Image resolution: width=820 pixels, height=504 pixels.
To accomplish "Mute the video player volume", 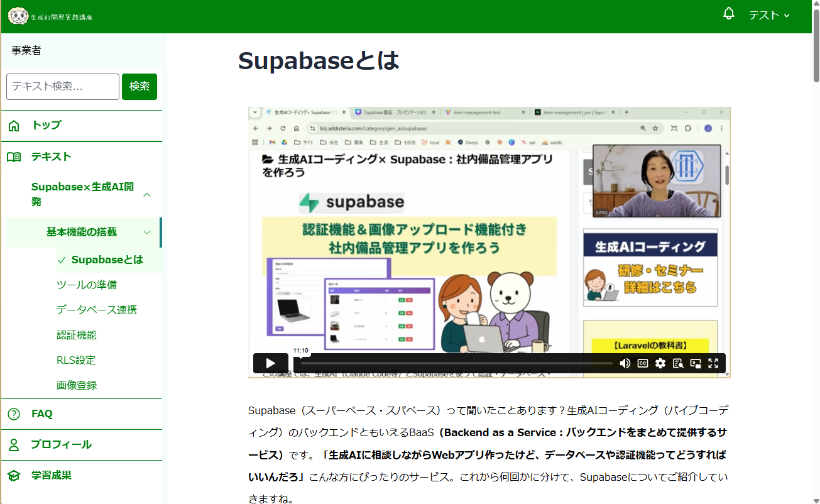I will pyautogui.click(x=625, y=363).
